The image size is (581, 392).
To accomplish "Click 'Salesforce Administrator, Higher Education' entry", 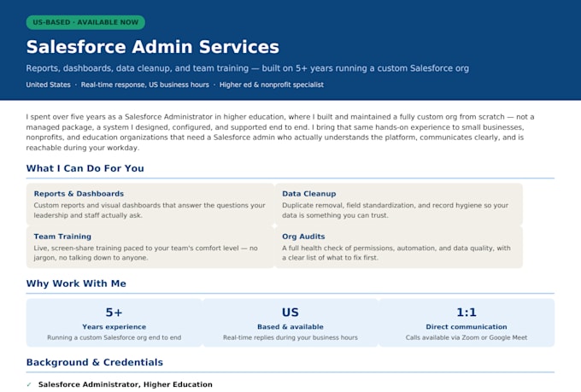I will [126, 384].
